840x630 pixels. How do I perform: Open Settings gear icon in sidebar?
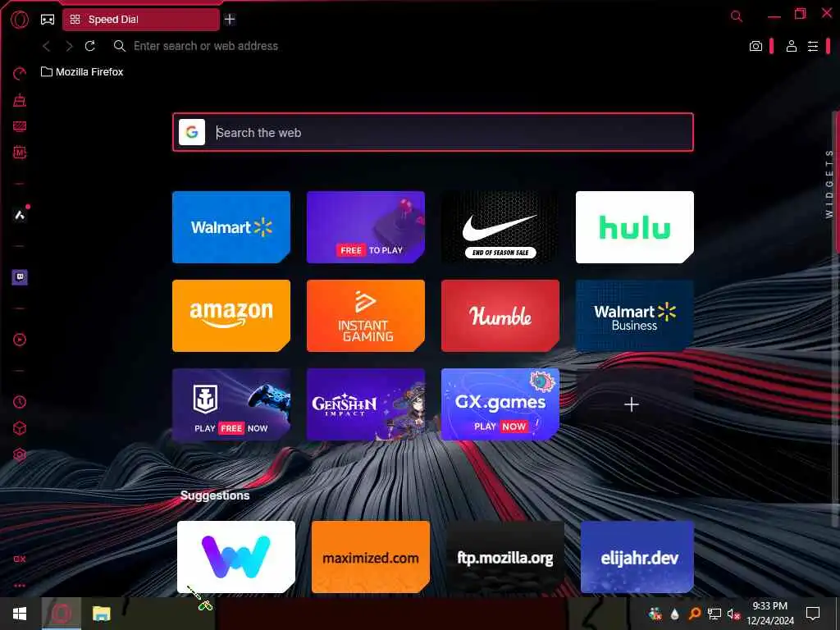tap(20, 454)
